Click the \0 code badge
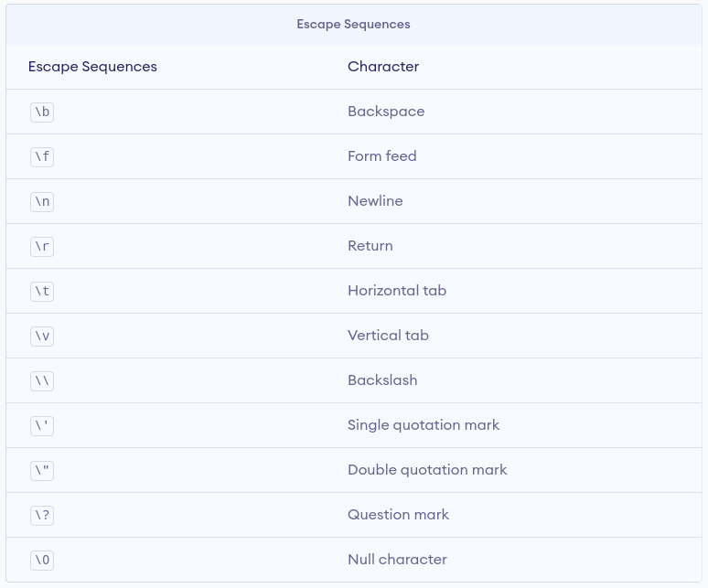This screenshot has width=708, height=588. click(42, 561)
